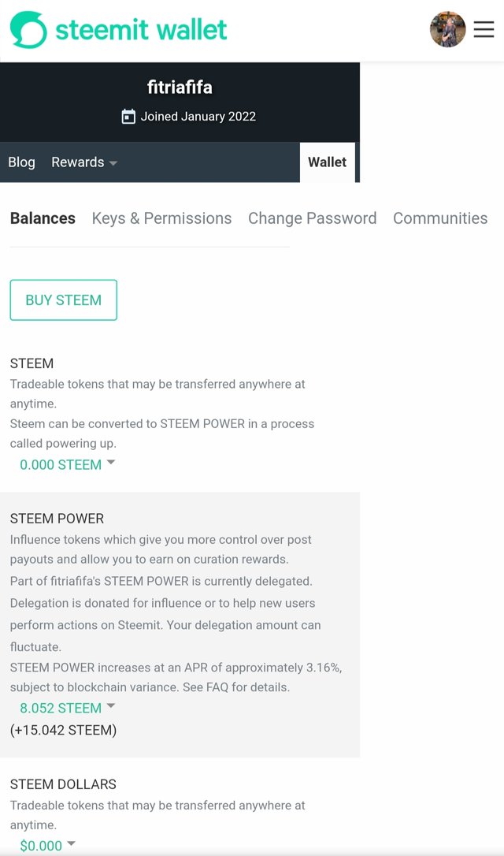
Task: Click the 'steemit wallet' header text
Action: tap(141, 30)
